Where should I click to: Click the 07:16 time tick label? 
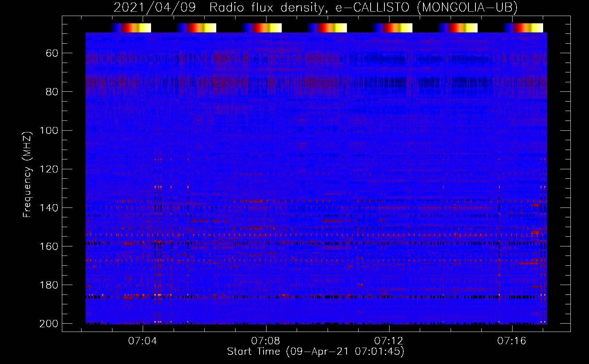[x=512, y=341]
